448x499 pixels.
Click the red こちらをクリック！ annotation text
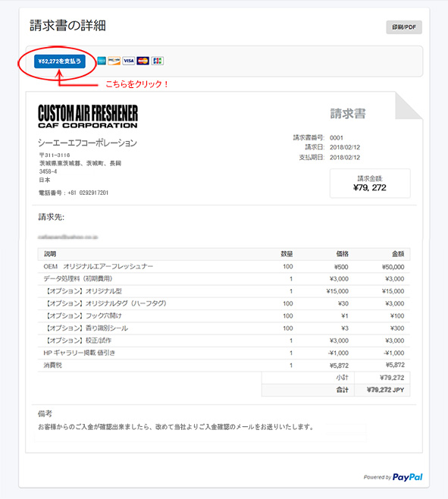point(136,84)
